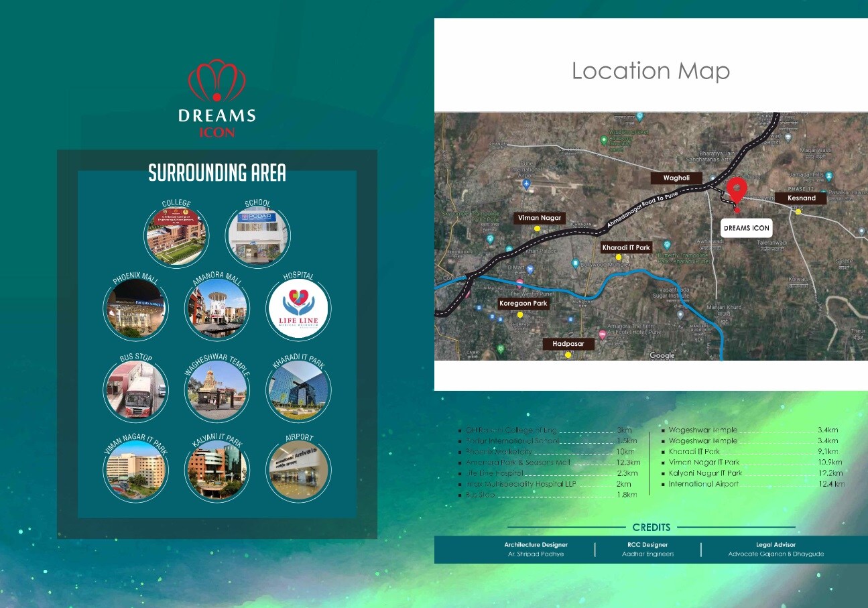Click the yellow dot below Hadpasar label
This screenshot has width=868, height=608.
coord(568,355)
